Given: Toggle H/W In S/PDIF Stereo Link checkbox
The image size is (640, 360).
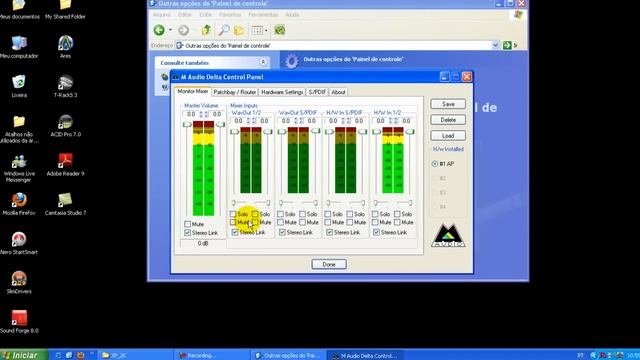Looking at the screenshot, I should click(329, 232).
